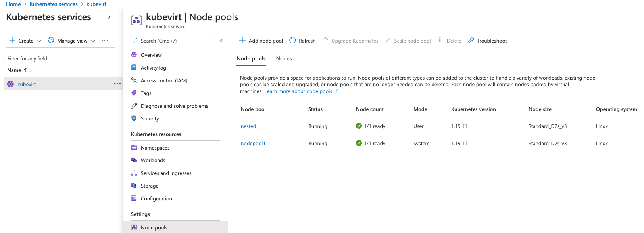The height and width of the screenshot is (233, 644).
Task: Switch to the Nodes tab
Action: (x=284, y=58)
